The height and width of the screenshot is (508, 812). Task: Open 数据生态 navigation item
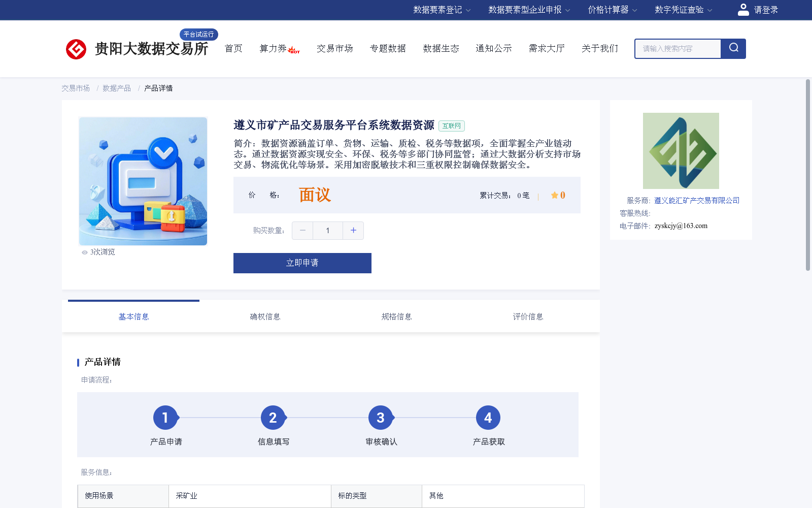[x=441, y=49]
